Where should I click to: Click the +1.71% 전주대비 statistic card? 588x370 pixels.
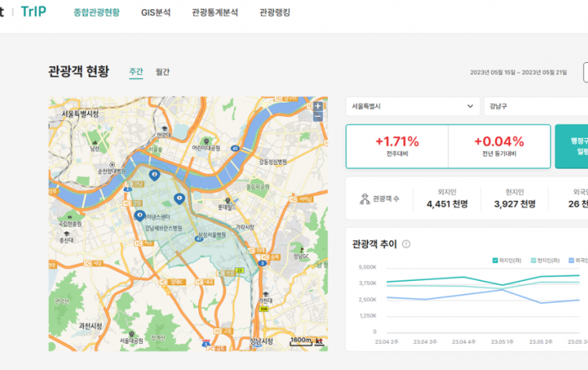[397, 146]
